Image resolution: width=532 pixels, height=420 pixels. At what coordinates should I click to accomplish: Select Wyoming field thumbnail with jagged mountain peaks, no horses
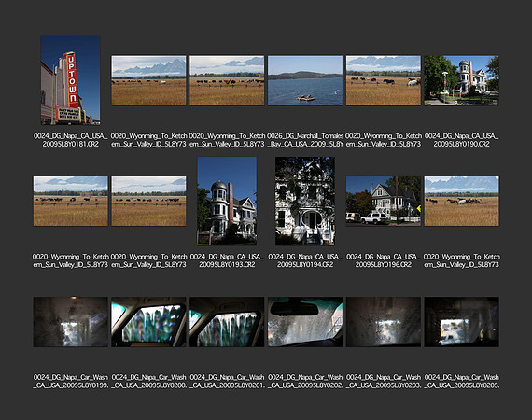[x=148, y=80]
